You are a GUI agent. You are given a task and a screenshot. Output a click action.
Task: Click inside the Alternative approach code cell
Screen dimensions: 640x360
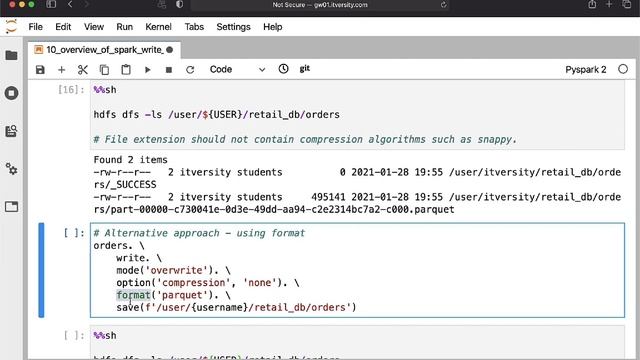pos(357,270)
